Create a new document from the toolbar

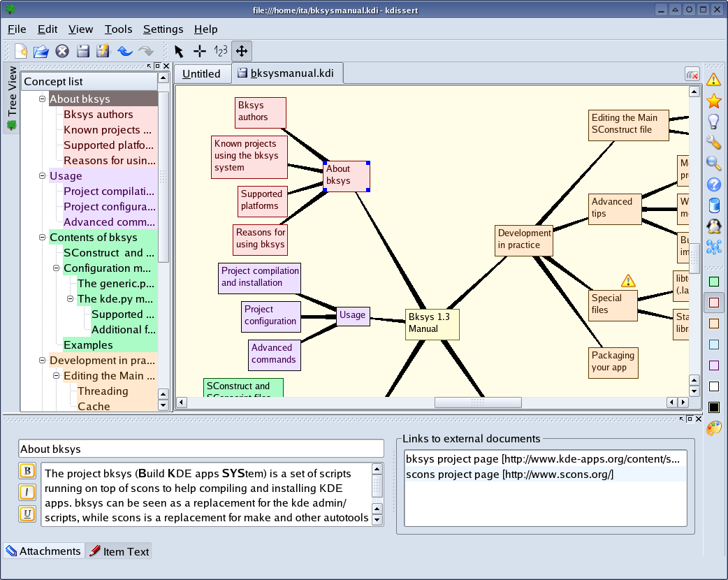click(21, 51)
